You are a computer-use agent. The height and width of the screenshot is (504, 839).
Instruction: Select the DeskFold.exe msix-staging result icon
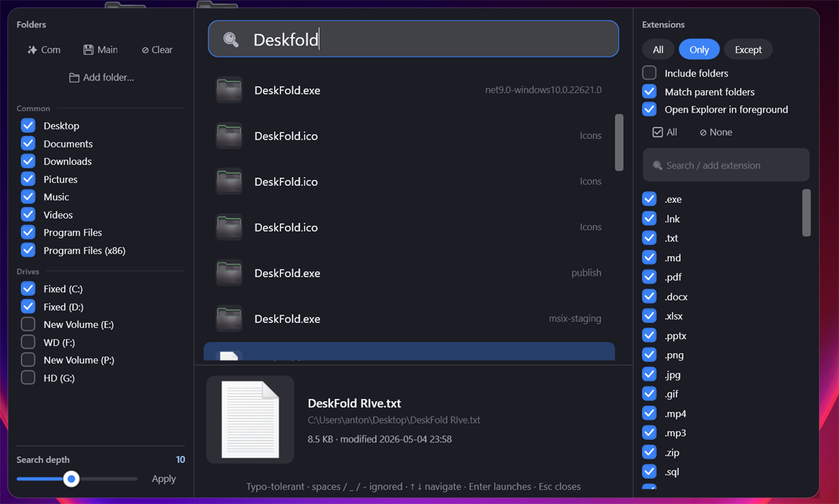click(229, 319)
